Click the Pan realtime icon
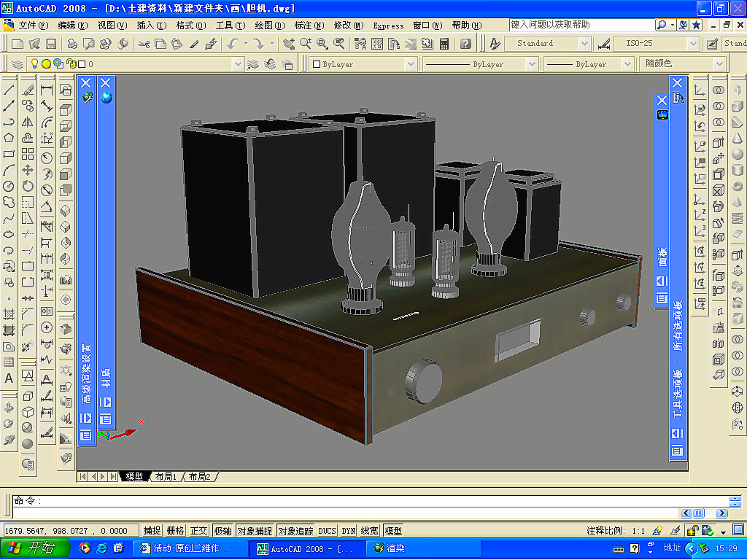The height and width of the screenshot is (560, 747). click(x=289, y=44)
